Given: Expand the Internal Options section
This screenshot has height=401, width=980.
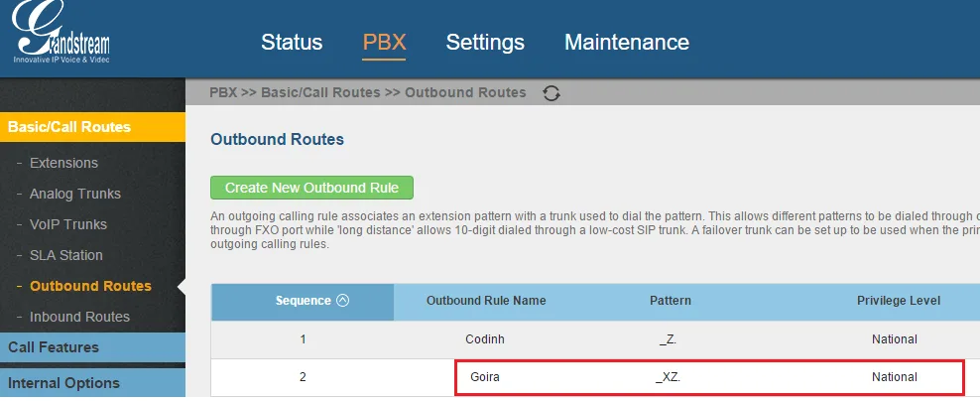Looking at the screenshot, I should pos(63,383).
